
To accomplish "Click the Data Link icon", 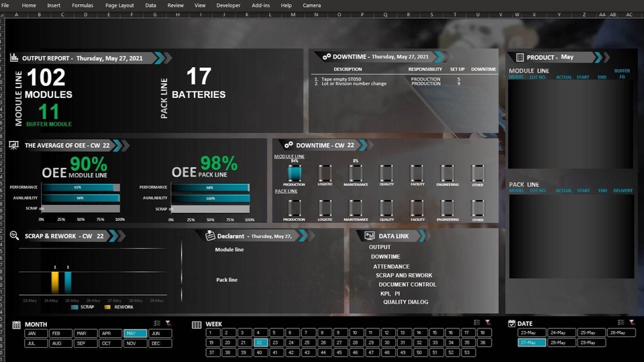I will coord(370,236).
